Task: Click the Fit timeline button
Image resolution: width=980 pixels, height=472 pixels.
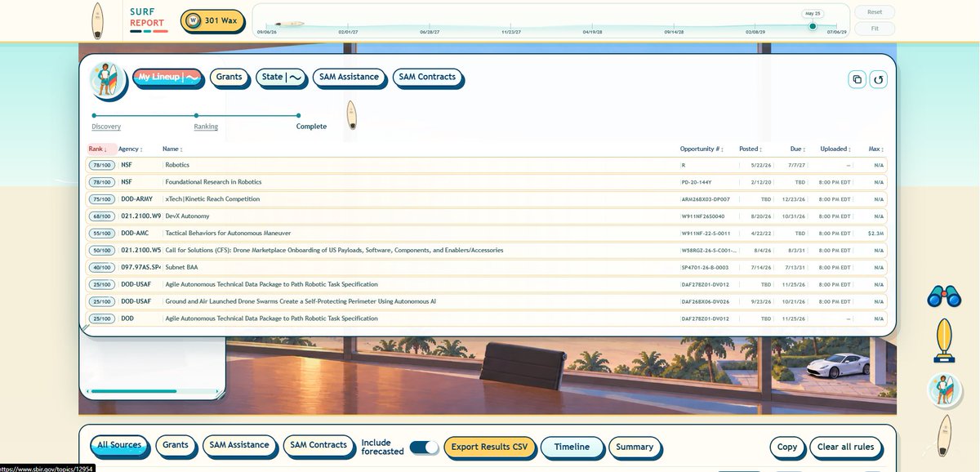Action: (875, 29)
